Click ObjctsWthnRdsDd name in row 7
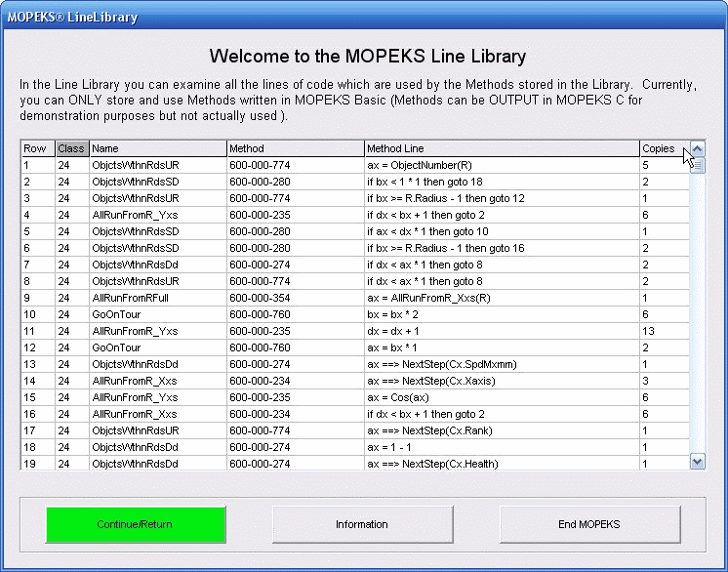This screenshot has height=572, width=728. pyautogui.click(x=158, y=266)
